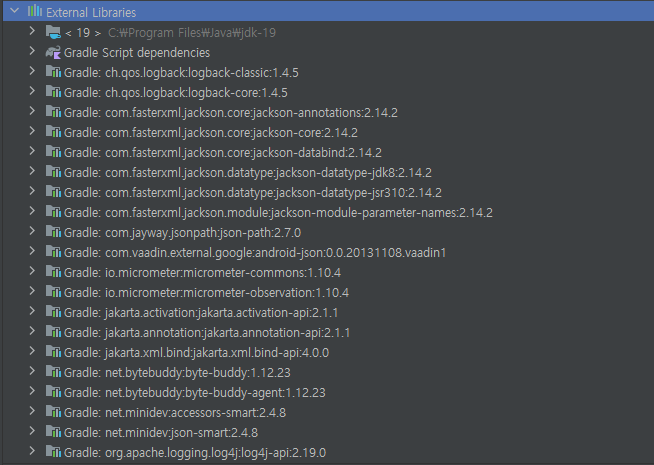
Task: Expand the JDK 19 node
Action: click(x=32, y=30)
